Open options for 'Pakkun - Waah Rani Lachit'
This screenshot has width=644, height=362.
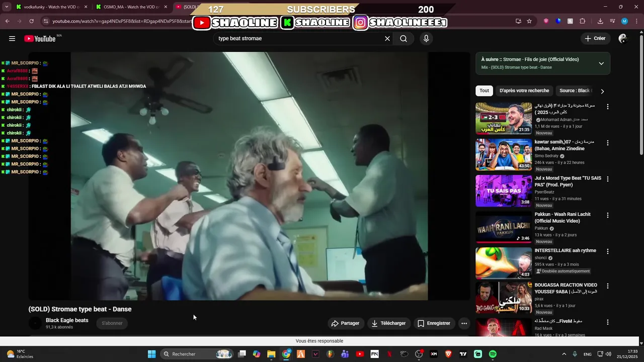pyautogui.click(x=607, y=215)
